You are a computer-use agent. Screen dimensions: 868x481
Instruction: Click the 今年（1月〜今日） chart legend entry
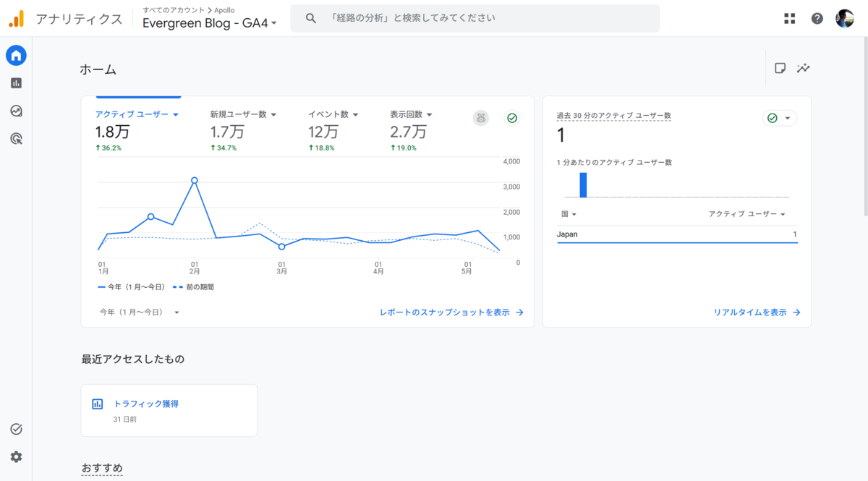pos(130,287)
